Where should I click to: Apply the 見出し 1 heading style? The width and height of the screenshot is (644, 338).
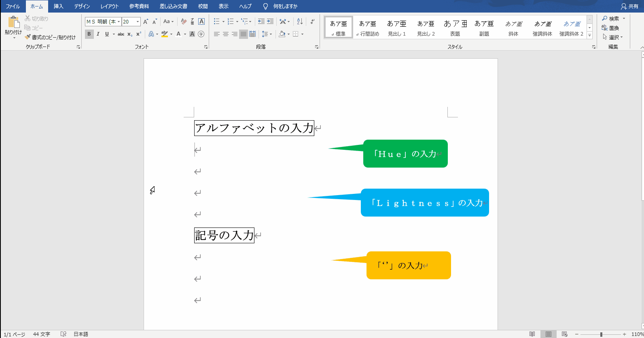click(396, 28)
